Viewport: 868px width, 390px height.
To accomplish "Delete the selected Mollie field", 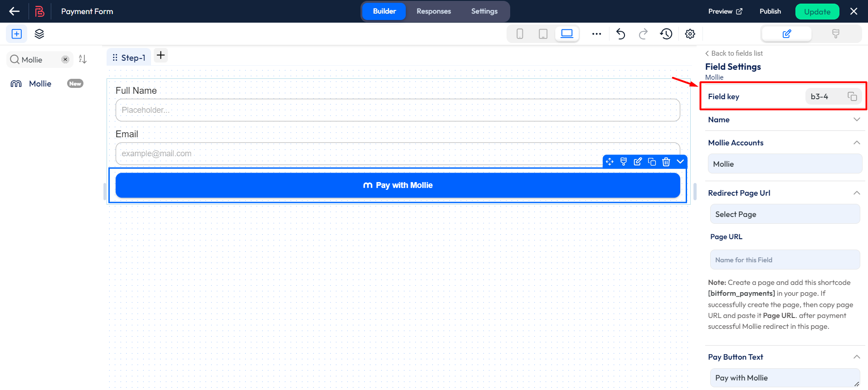I will pyautogui.click(x=666, y=162).
